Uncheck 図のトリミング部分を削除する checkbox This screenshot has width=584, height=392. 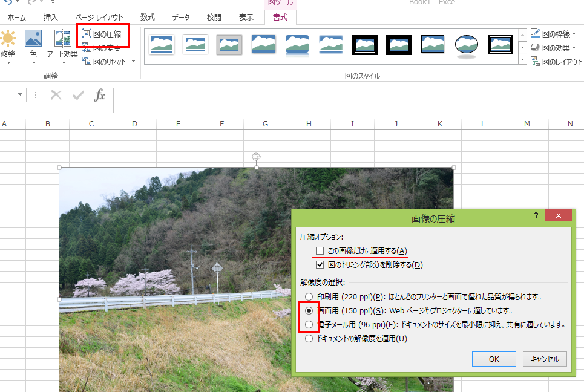pyautogui.click(x=320, y=265)
